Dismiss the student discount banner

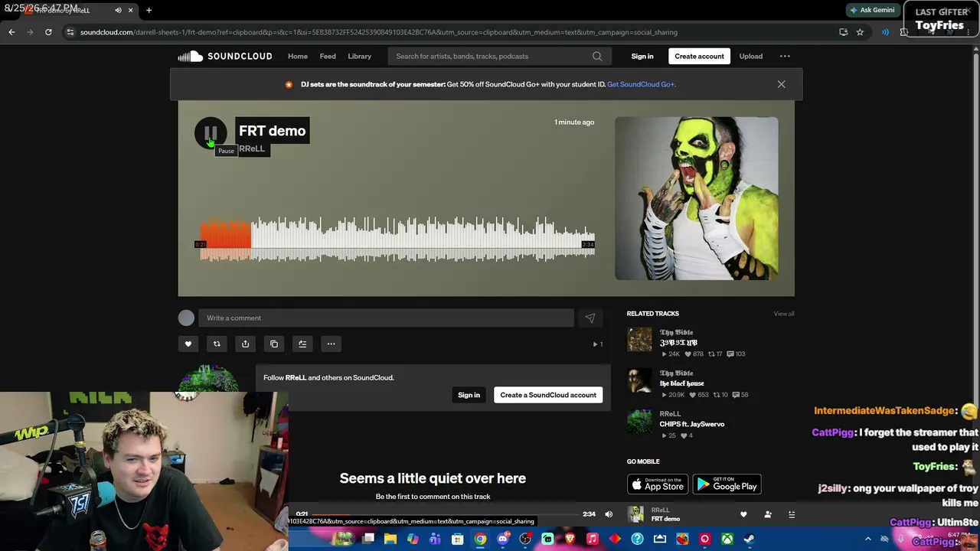coord(781,84)
